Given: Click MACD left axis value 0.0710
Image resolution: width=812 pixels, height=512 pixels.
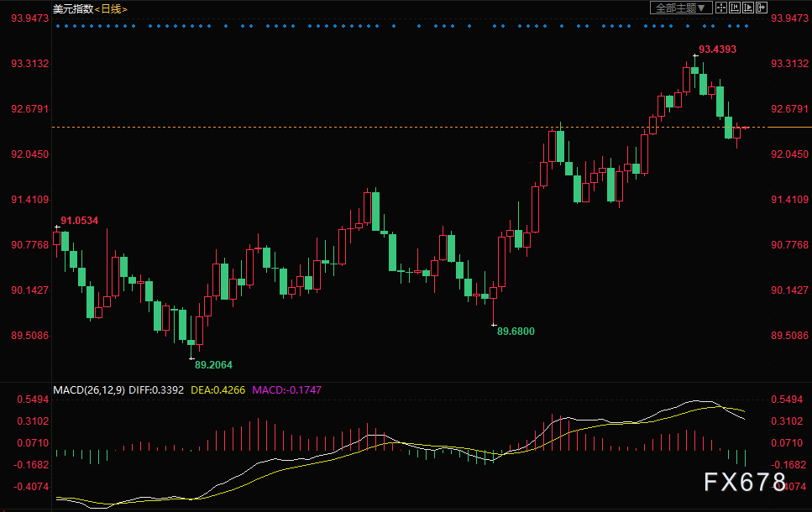Looking at the screenshot, I should pos(33,442).
